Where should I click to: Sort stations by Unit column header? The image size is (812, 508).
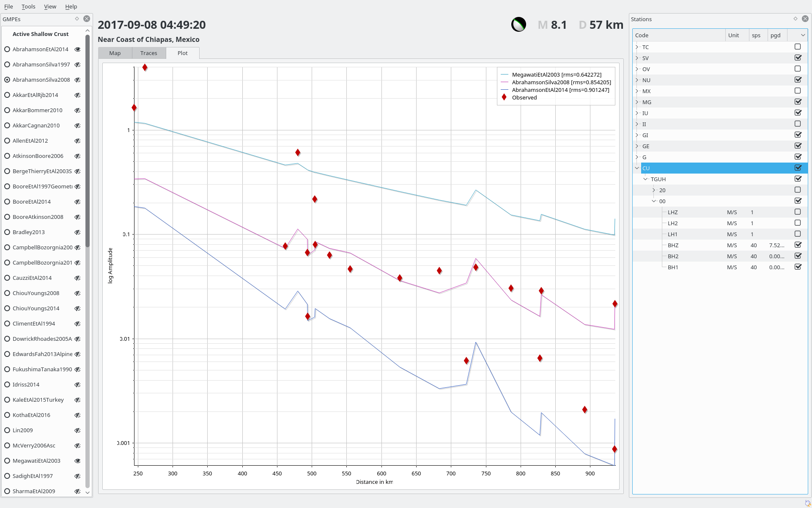point(737,35)
